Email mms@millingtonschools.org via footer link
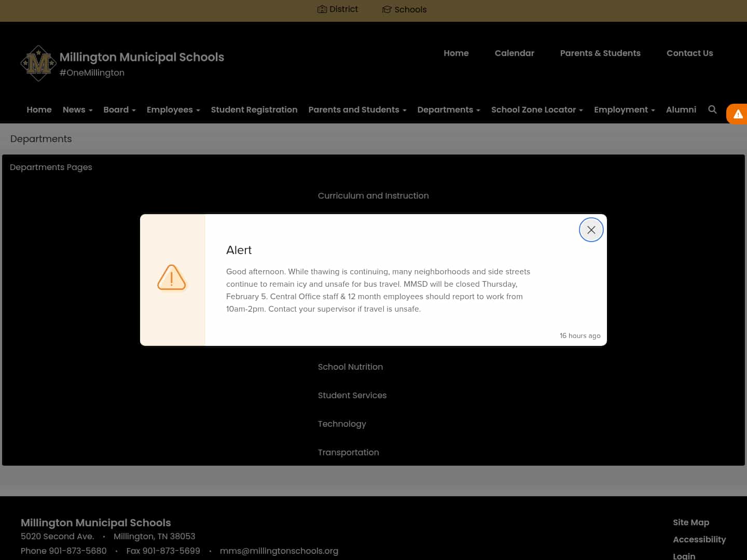This screenshot has height=560, width=747. tap(279, 551)
